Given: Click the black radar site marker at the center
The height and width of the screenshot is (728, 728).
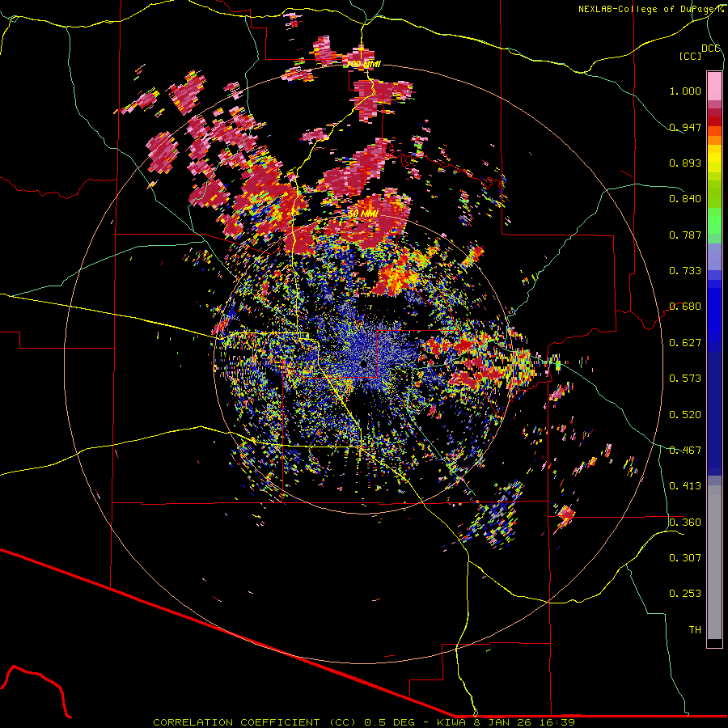Looking at the screenshot, I should pyautogui.click(x=364, y=363).
